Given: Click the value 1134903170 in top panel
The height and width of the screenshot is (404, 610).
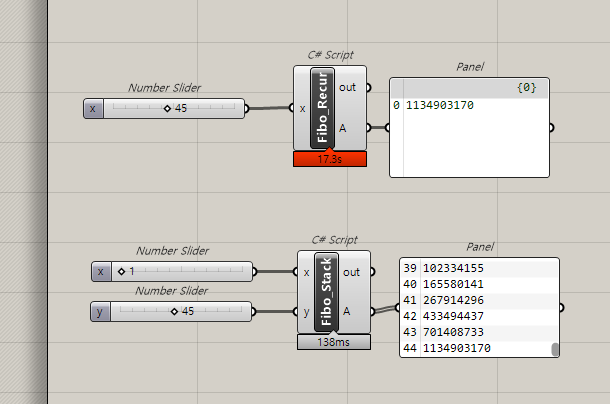Looking at the screenshot, I should click(440, 105).
